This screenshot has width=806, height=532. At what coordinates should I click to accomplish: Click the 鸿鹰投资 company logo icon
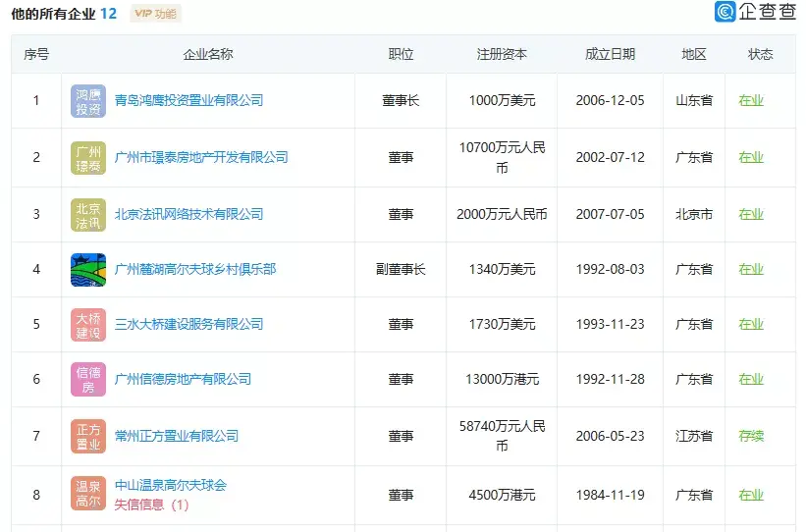point(88,101)
